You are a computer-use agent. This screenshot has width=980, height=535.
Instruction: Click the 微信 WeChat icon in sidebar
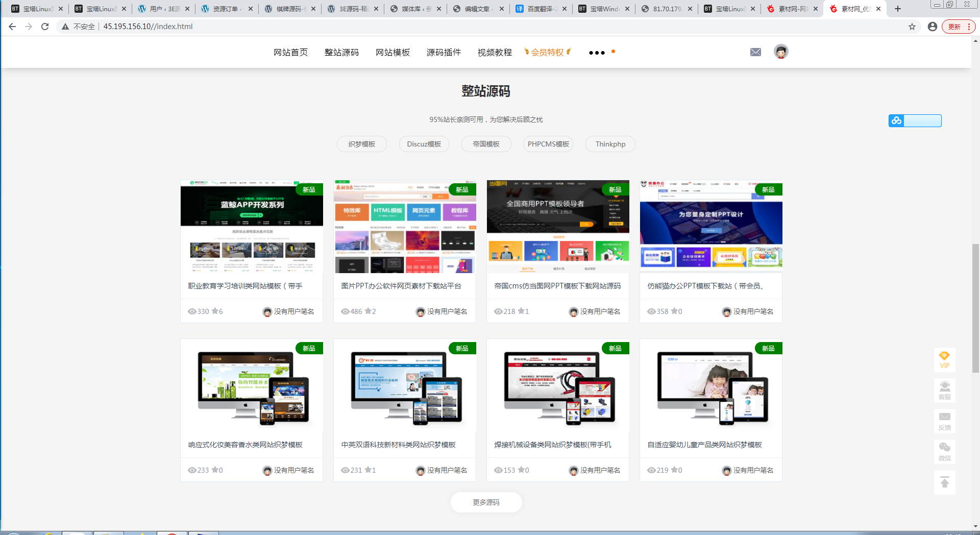pos(945,451)
